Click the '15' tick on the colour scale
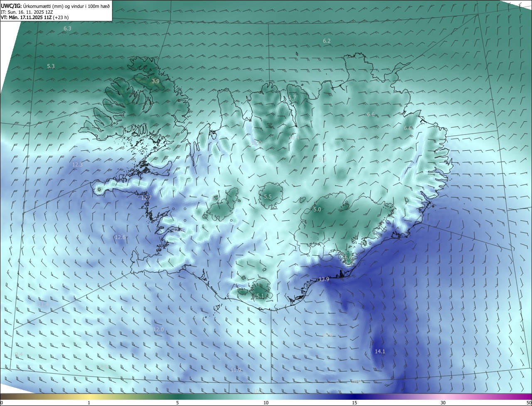The image size is (532, 406). pos(355,403)
